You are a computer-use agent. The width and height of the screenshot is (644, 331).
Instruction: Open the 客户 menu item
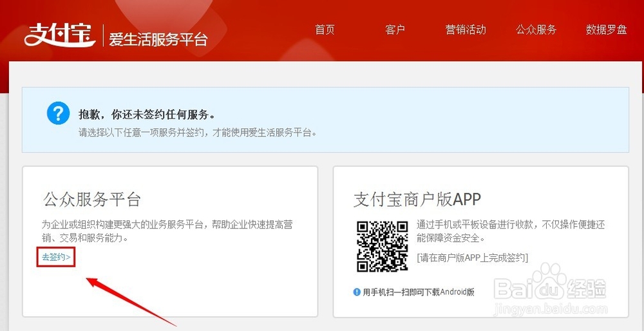click(x=395, y=30)
